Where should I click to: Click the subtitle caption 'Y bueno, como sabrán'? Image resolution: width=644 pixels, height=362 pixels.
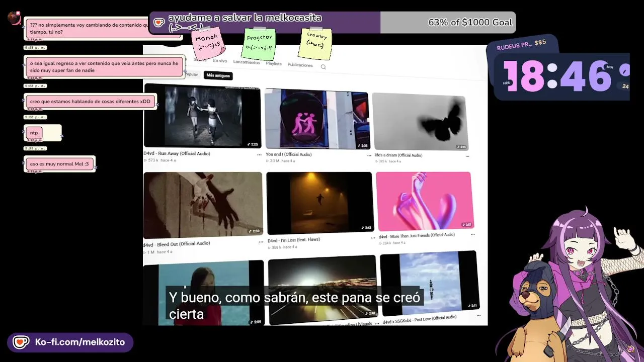coord(294,305)
